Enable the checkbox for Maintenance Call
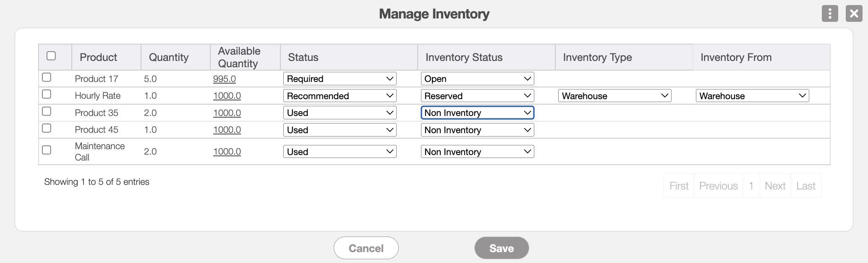The height and width of the screenshot is (263, 868). tap(47, 150)
